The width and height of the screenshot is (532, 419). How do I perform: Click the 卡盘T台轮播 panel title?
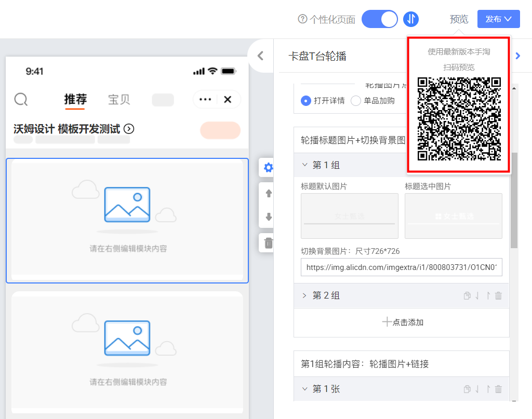(317, 56)
